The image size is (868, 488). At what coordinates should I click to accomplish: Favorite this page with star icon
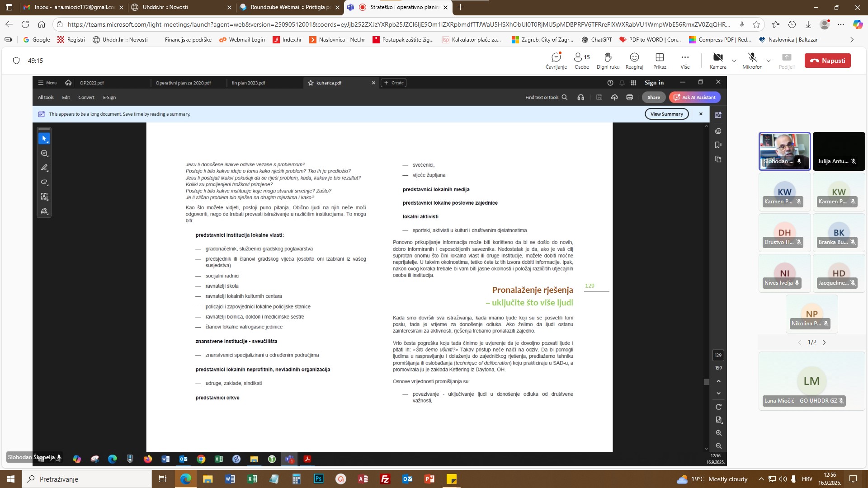click(756, 24)
